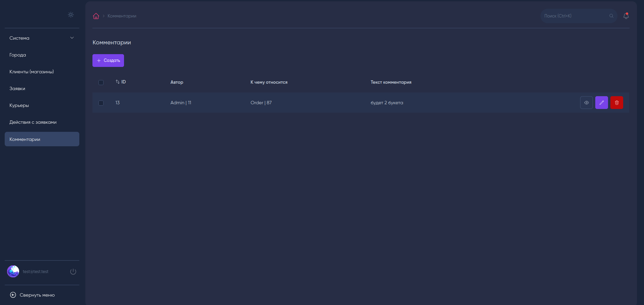View comment 13 with eye icon
Screen dimensions: 644x305
coord(586,103)
